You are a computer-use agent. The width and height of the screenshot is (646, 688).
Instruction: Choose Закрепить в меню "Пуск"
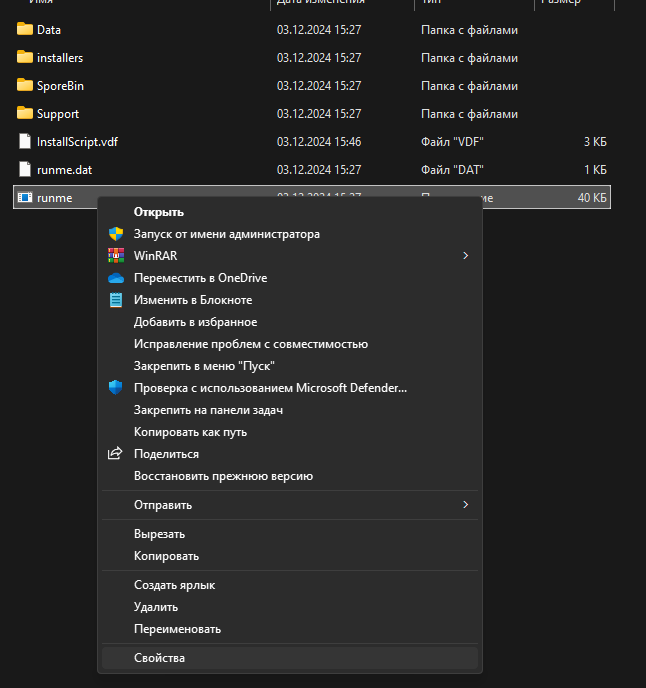(x=290, y=366)
